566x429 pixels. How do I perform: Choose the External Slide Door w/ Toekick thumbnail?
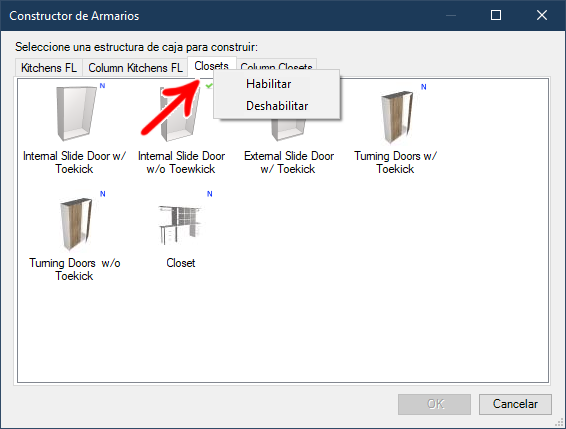tap(289, 130)
